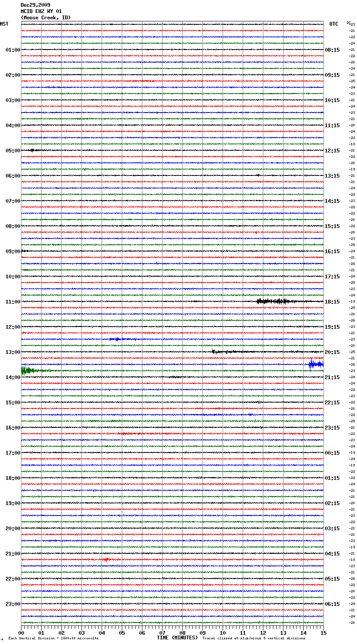Click the 20:15 UTC row label
The image size is (357, 644).
pos(332,352)
